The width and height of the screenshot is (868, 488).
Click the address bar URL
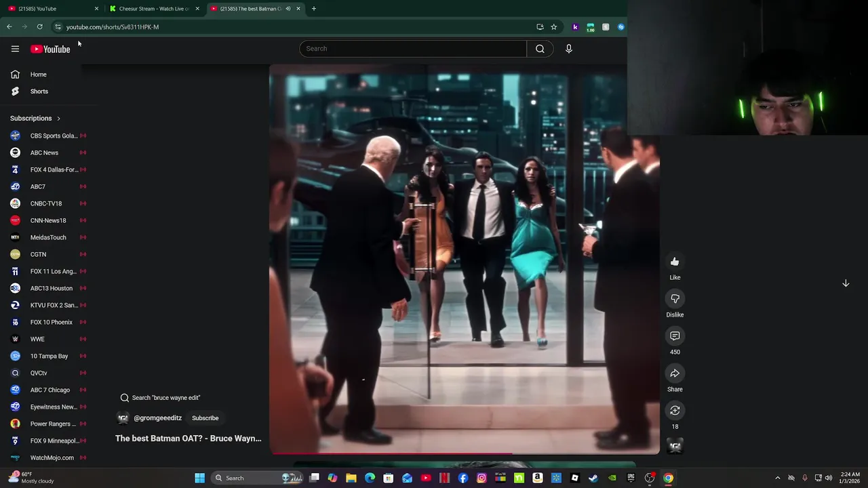pyautogui.click(x=113, y=27)
